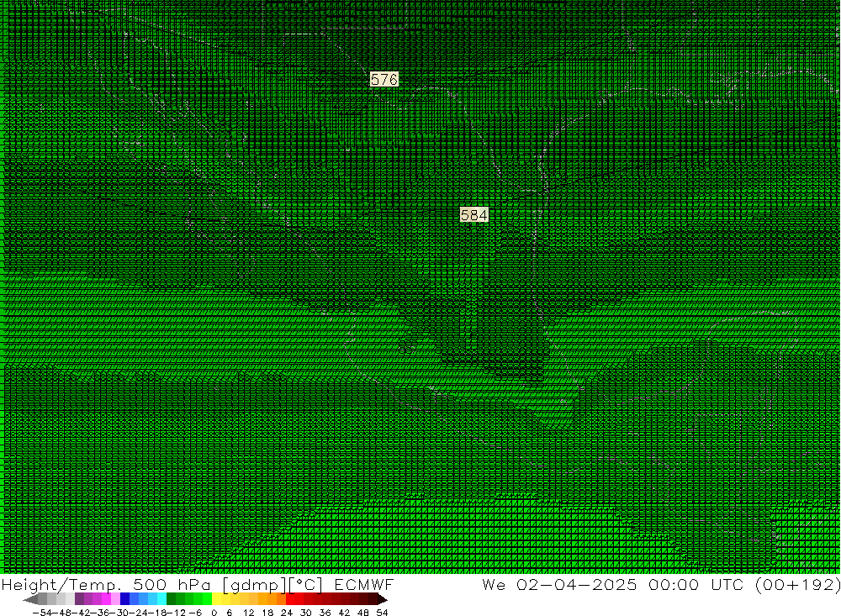Click the 54 legend scale value

[382, 613]
